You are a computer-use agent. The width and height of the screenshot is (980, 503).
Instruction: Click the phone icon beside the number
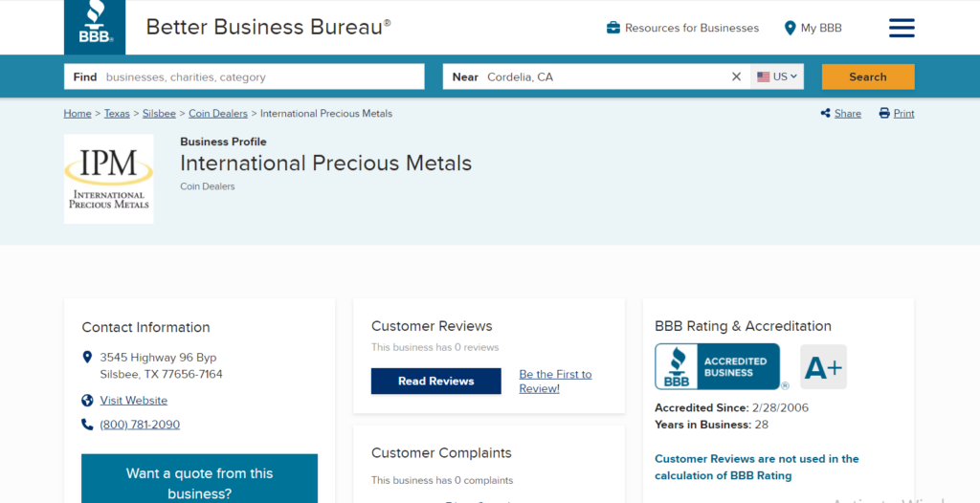[87, 425]
